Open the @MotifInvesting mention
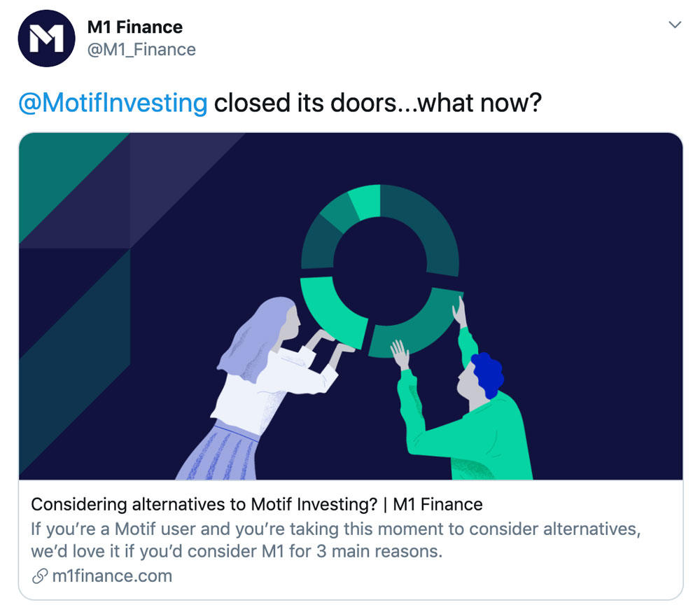700x612 pixels. 113,103
